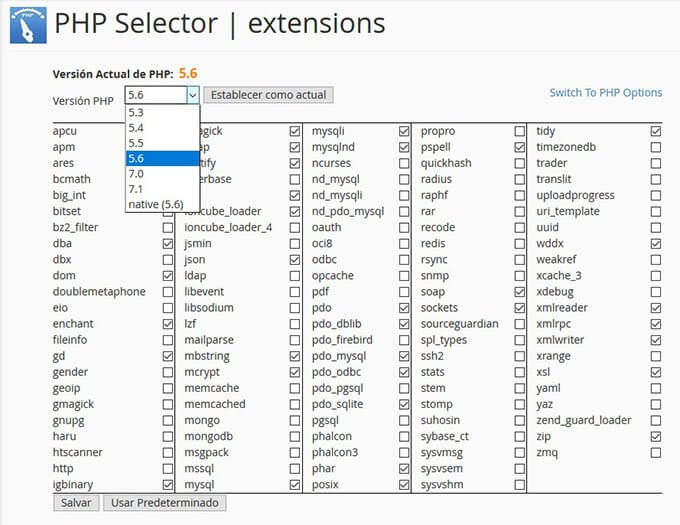
Task: Enable the ncurses extension checkbox
Action: [404, 163]
